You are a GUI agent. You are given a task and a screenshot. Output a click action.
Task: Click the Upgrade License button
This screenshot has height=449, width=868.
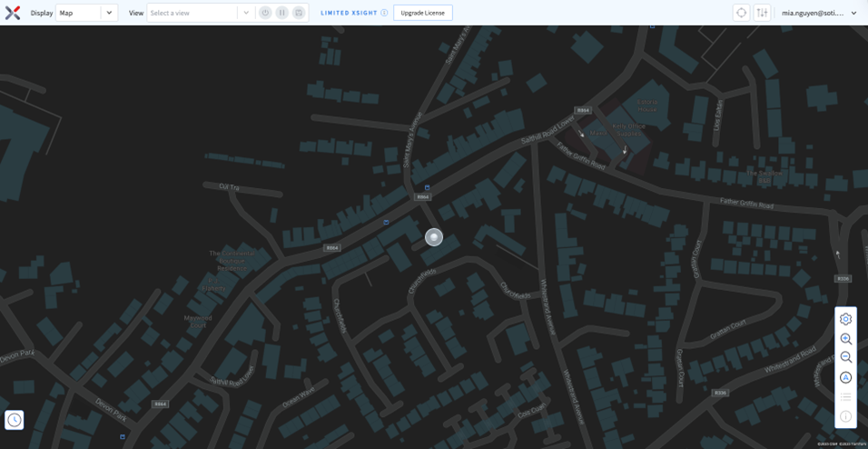(x=422, y=13)
